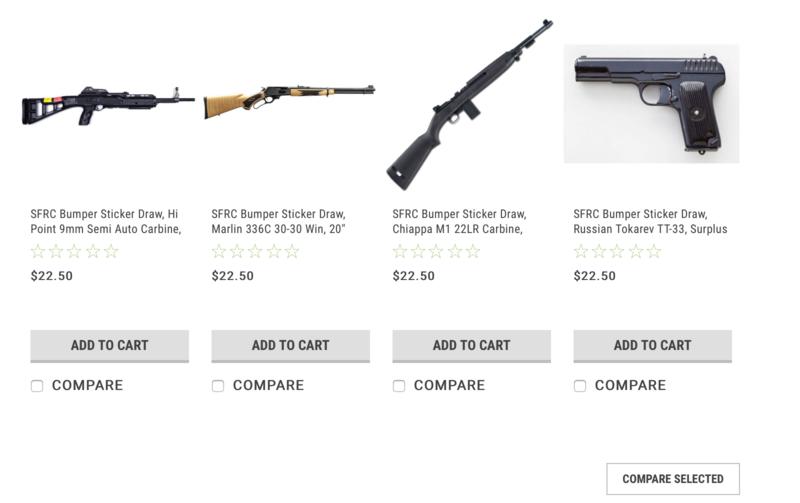
Task: Click the star rating under Marlin 336C
Action: [x=256, y=251]
